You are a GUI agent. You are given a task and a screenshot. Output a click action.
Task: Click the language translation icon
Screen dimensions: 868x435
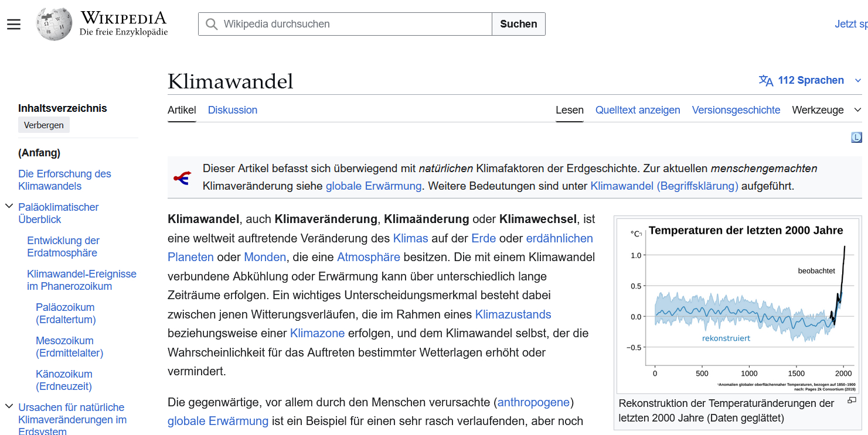point(766,81)
